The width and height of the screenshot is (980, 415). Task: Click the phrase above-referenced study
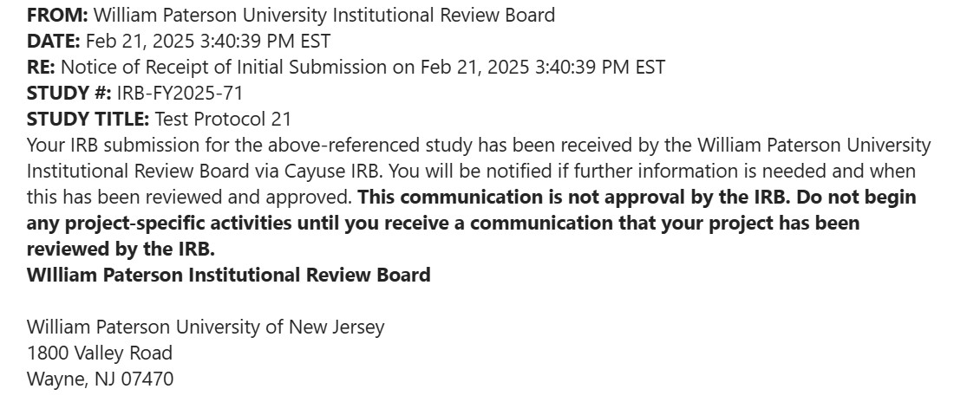click(x=370, y=146)
